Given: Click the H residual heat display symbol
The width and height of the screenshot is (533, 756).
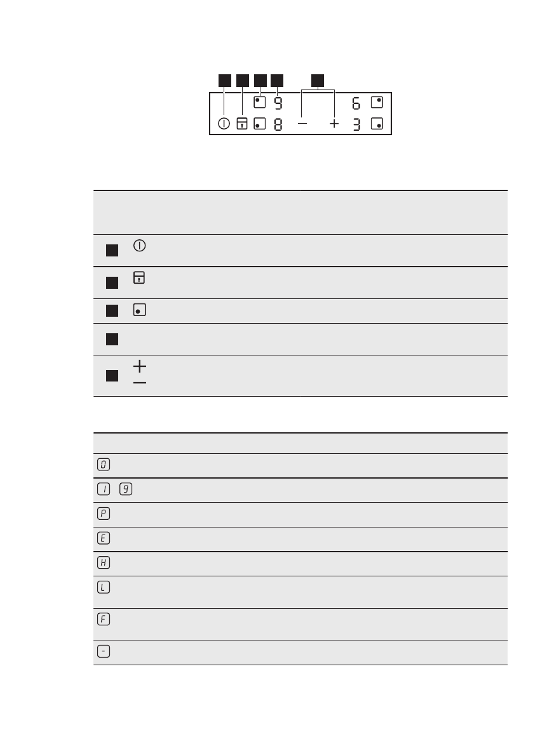Looking at the screenshot, I should pyautogui.click(x=104, y=563).
